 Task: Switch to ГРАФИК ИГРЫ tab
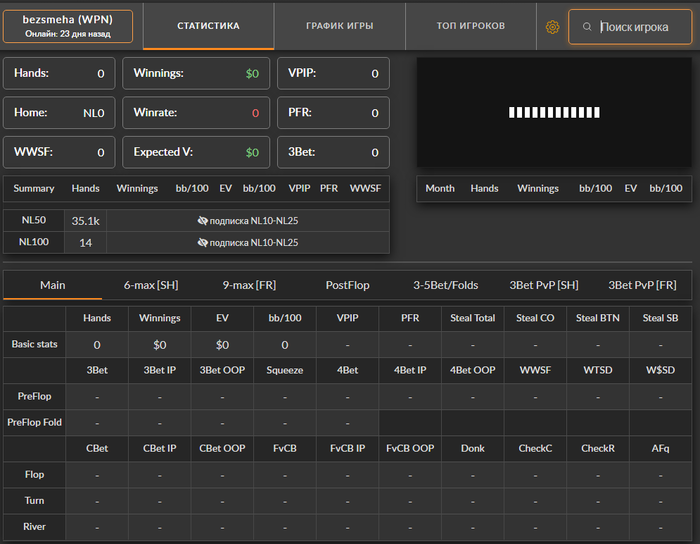(340, 26)
